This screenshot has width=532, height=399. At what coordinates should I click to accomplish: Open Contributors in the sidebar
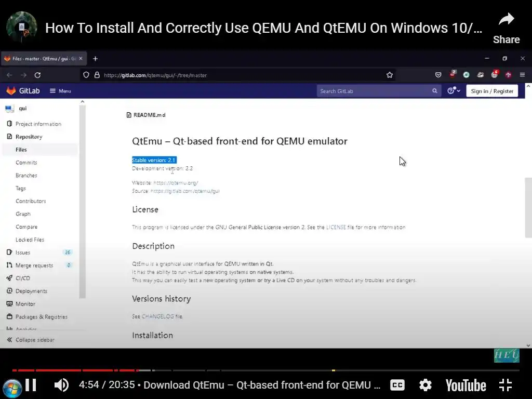point(31,201)
